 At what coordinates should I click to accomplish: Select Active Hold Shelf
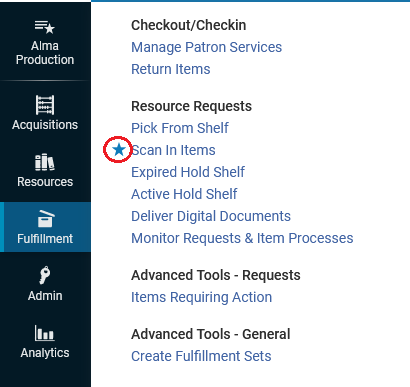(184, 194)
